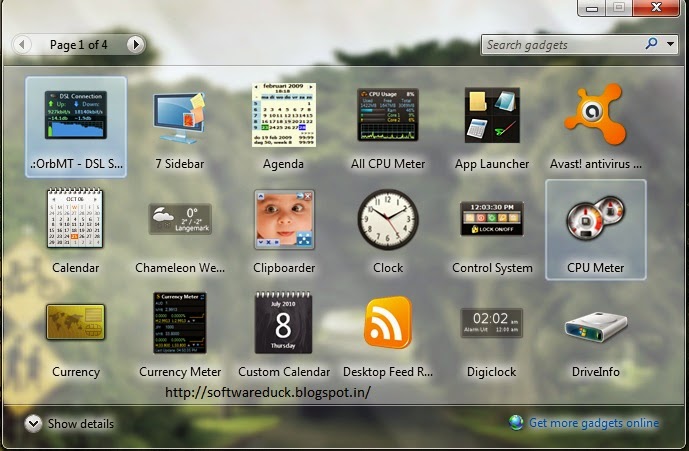Screen dimensions: 689x451
Task: Select the analog Clock gadget icon
Action: (x=388, y=219)
